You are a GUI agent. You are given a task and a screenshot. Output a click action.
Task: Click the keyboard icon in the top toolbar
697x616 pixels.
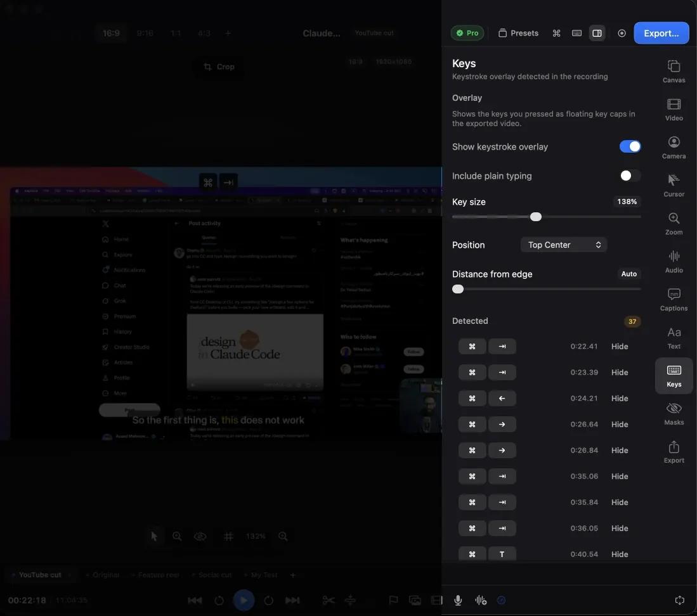pos(576,33)
